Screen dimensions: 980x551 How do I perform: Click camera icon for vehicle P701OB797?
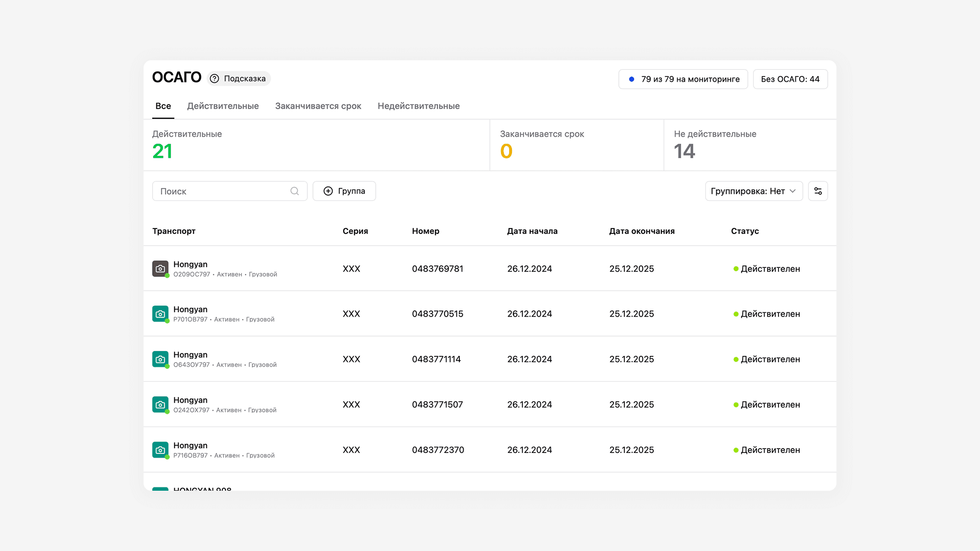pos(160,314)
